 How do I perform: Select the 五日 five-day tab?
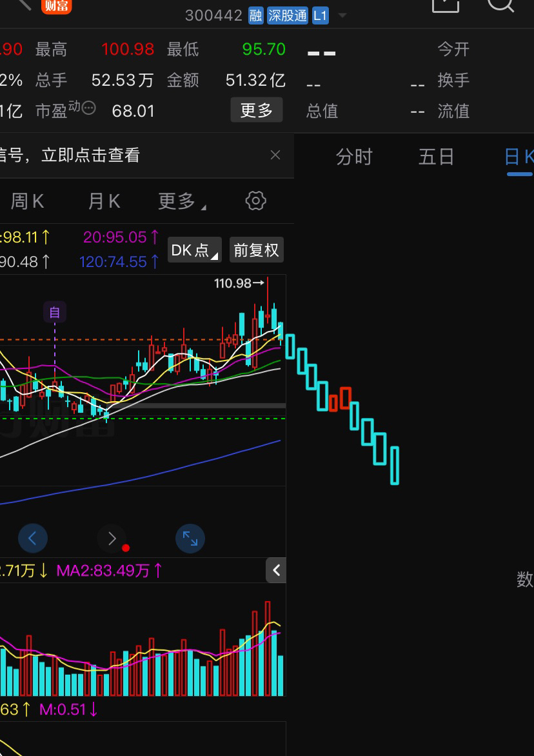click(436, 157)
